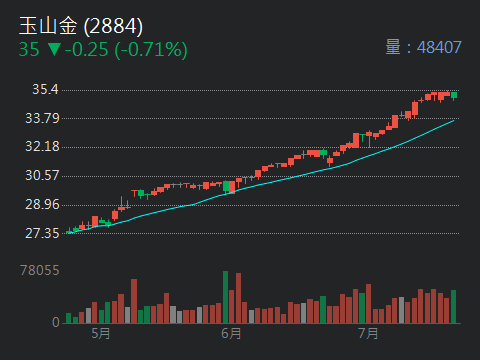Click the 6月 date axis label
Image resolution: width=480 pixels, height=360 pixels.
(231, 333)
